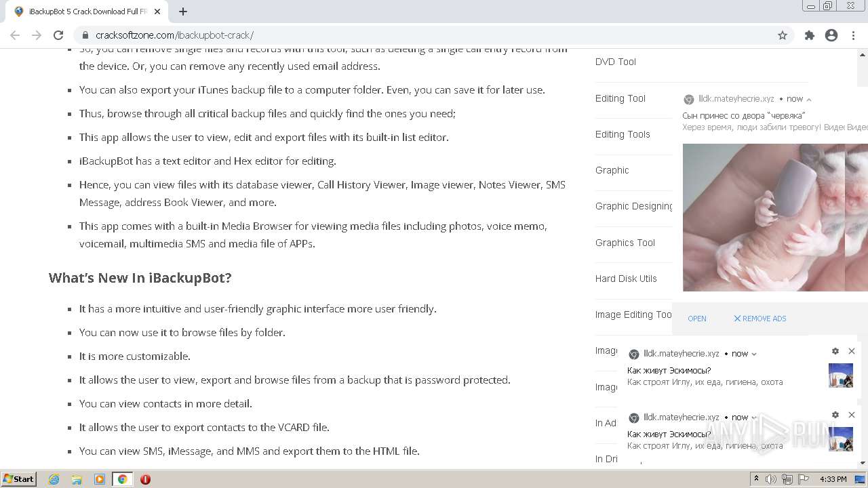Click 'It is more customizable.' bullet text
868x488 pixels.
(x=135, y=356)
